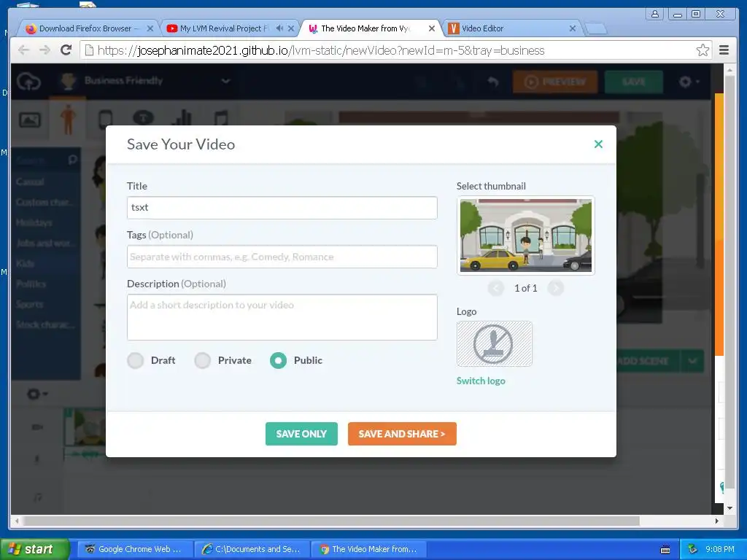
Task: Click the system tray network icon
Action: point(692,549)
